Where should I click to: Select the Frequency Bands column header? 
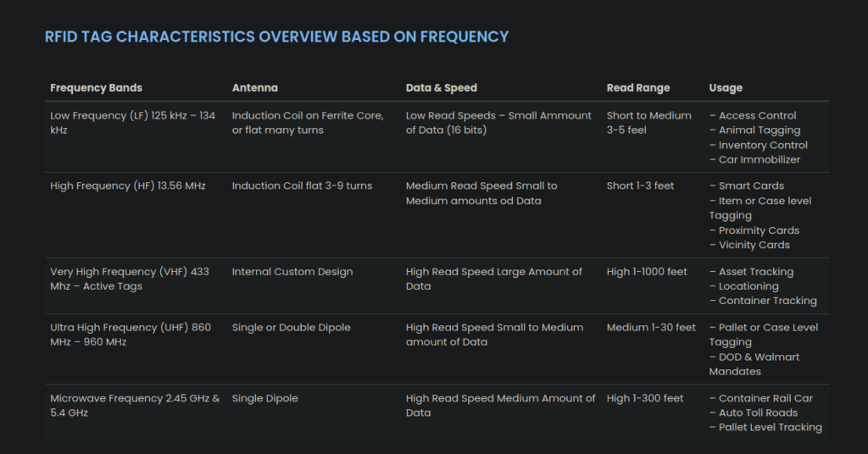(x=96, y=87)
